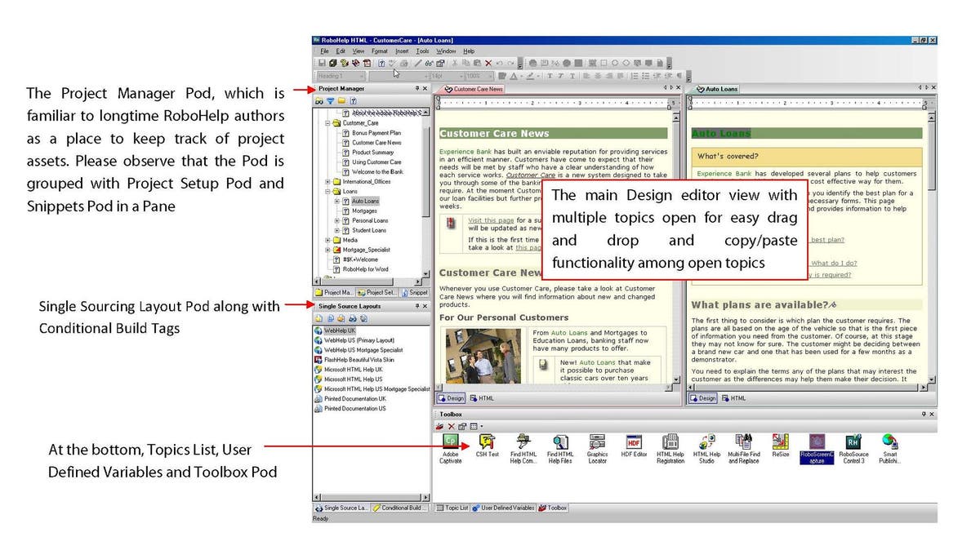980x559 pixels.
Task: Click the filter icon in Project Manager
Action: tap(330, 101)
